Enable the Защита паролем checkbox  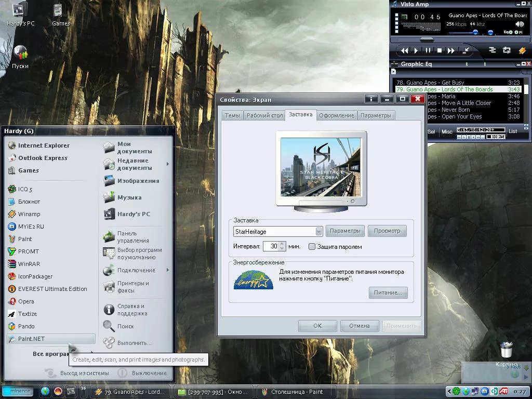pyautogui.click(x=312, y=247)
